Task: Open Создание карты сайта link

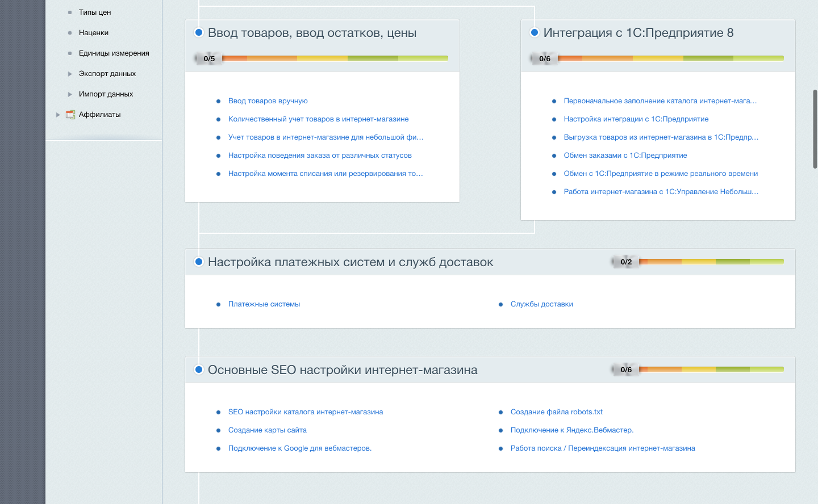Action: 268,430
